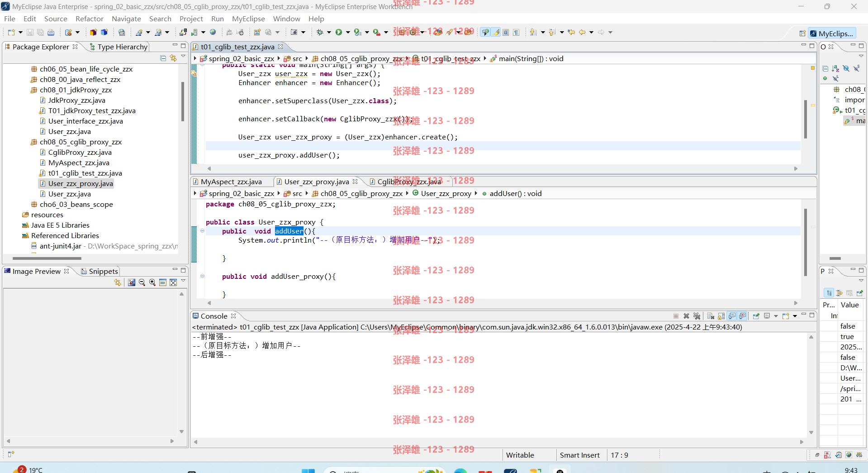Viewport: 868px width, 473px height.
Task: Switch to the Snippets tab
Action: 100,271
